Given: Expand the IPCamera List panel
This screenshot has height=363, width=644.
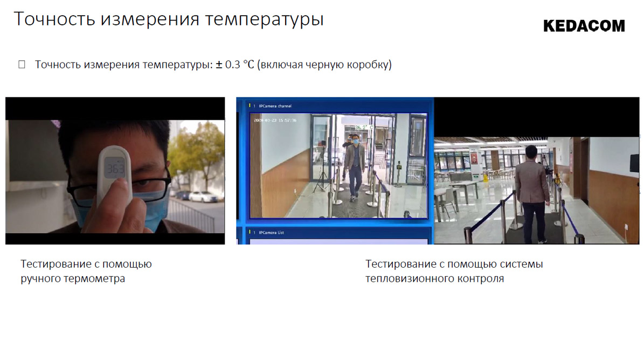Looking at the screenshot, I should (x=334, y=232).
